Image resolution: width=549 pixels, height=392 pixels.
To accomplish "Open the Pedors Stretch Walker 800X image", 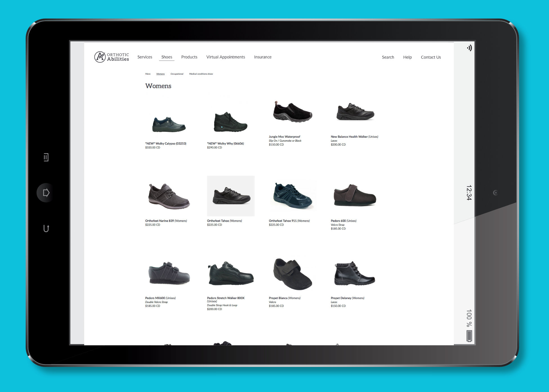I will (231, 273).
